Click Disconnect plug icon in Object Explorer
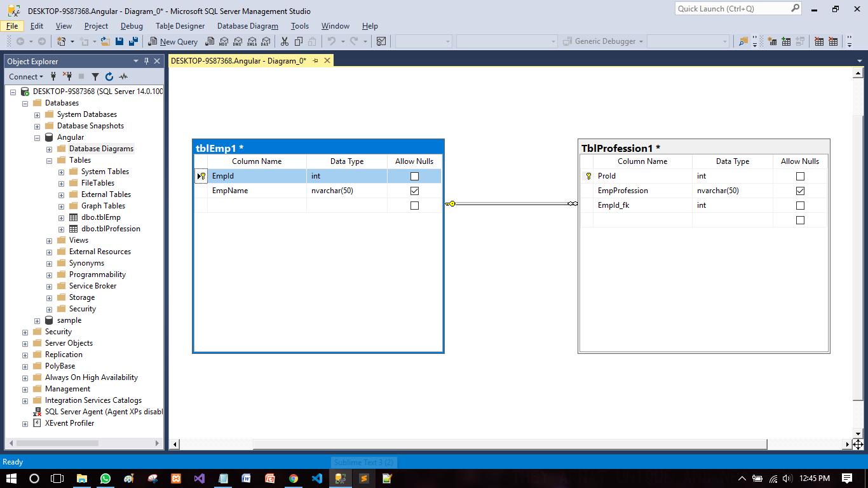The width and height of the screenshot is (868, 488). coord(67,76)
